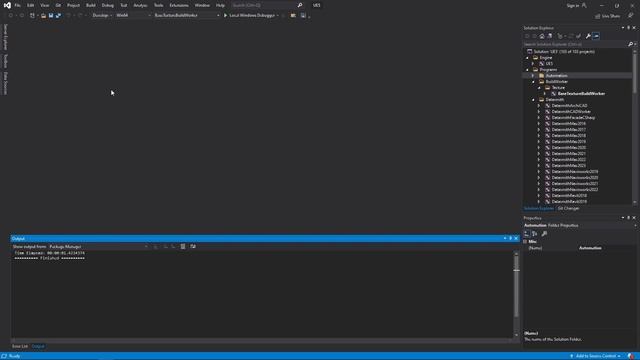Collapse the Programs folder
Viewport: 640px width, 360px height.
pyautogui.click(x=527, y=70)
